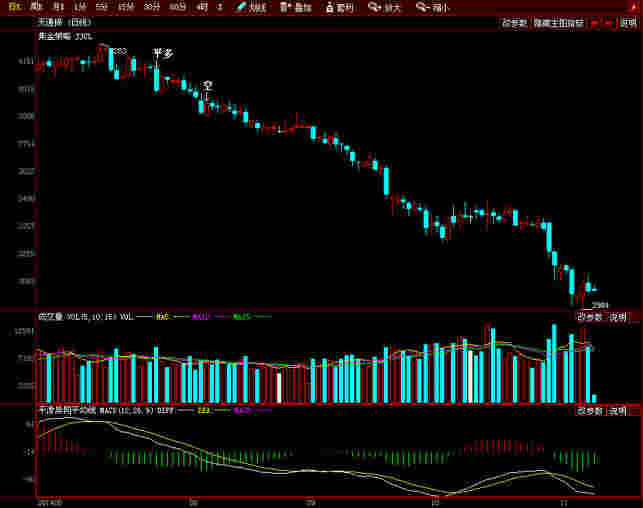This screenshot has width=643, height=508.
Task: Click the small icon after the 4时 tab
Action: (x=220, y=7)
